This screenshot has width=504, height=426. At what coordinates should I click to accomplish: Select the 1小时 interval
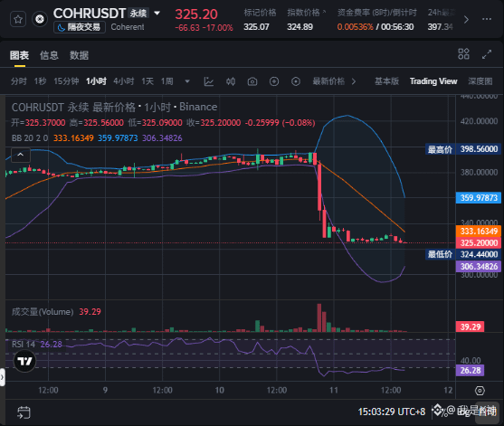[96, 81]
